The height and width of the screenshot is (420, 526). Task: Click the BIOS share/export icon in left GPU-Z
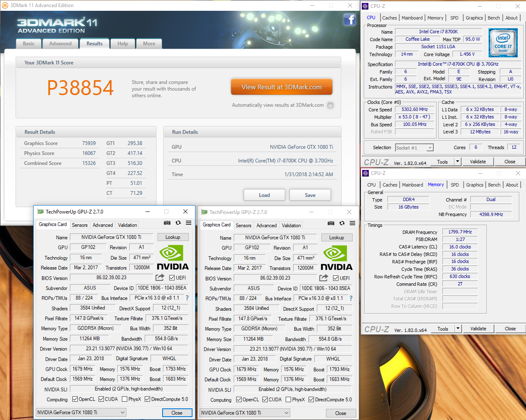tap(160, 278)
